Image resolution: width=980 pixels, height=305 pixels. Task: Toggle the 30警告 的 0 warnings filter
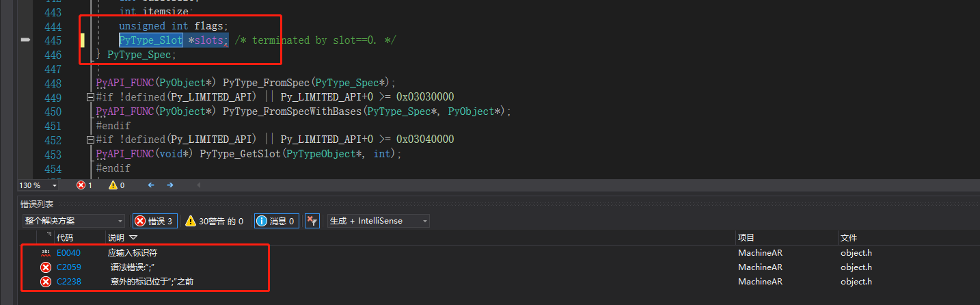point(215,221)
